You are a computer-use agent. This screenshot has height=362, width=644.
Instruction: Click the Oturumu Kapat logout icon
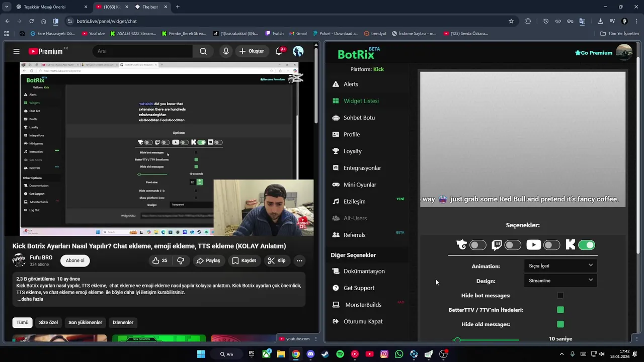pos(336,321)
